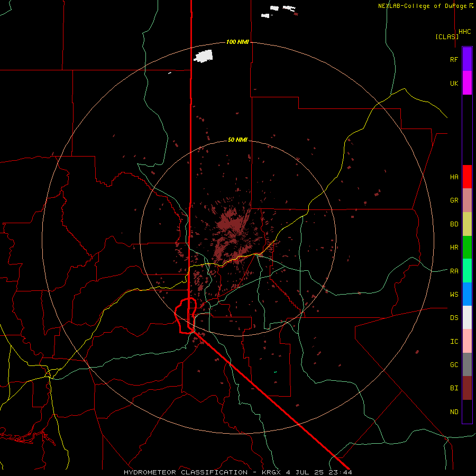Select the IC light pink swatch
The height and width of the screenshot is (476, 476).
467,341
